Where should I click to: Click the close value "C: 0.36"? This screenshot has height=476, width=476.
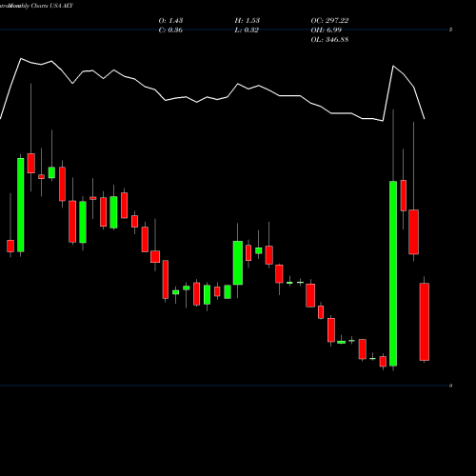coord(170,30)
